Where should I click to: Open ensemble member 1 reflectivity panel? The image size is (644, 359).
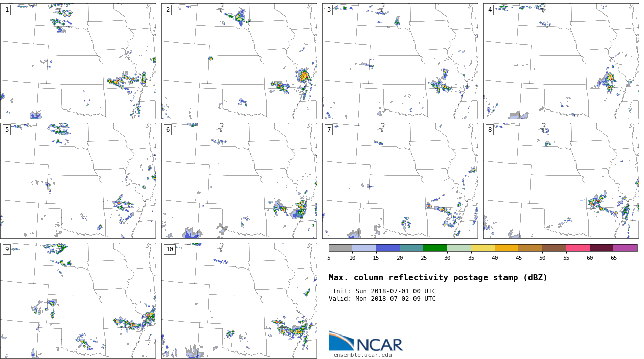(78, 61)
